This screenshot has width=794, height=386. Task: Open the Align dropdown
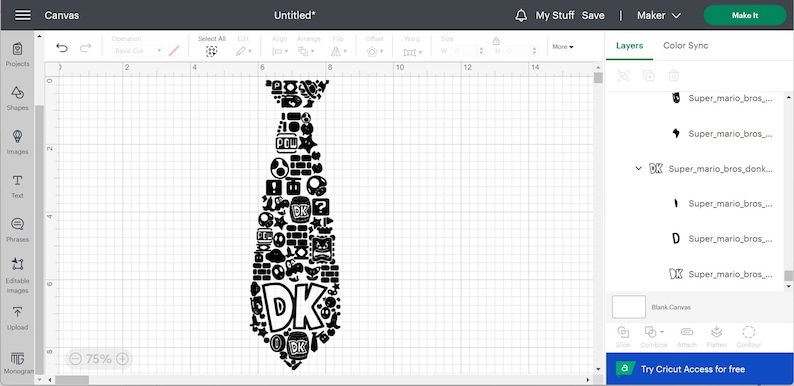280,51
